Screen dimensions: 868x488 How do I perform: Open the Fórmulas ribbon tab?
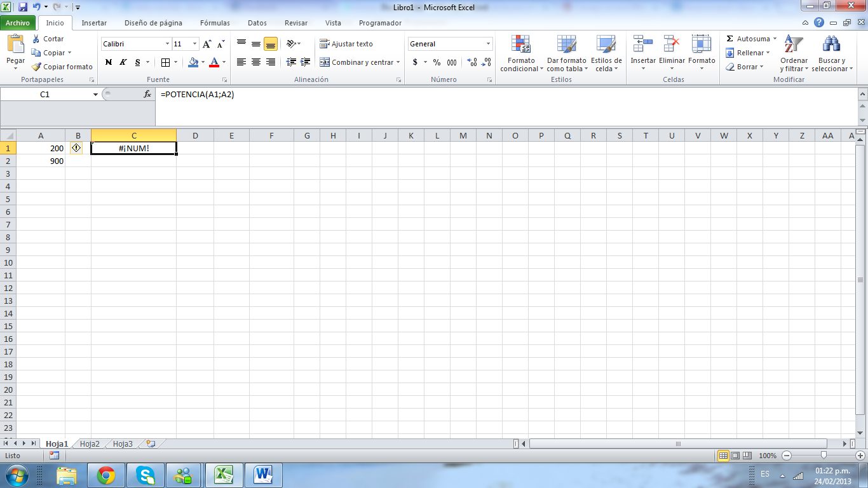pos(215,23)
